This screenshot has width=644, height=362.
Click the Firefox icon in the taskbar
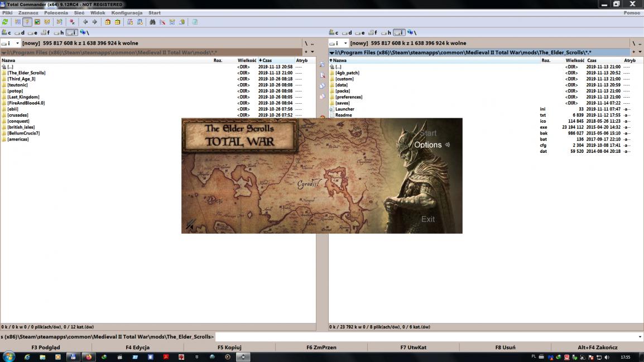point(88,357)
